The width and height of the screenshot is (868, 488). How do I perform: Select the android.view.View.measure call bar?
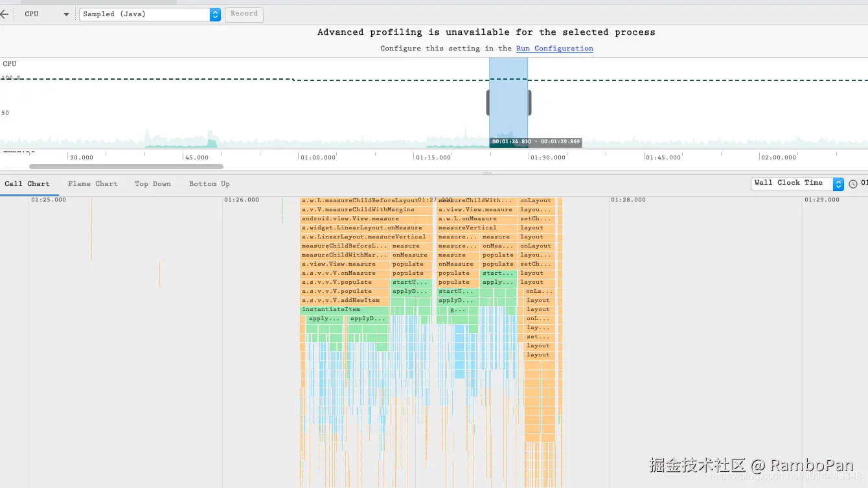pyautogui.click(x=367, y=219)
